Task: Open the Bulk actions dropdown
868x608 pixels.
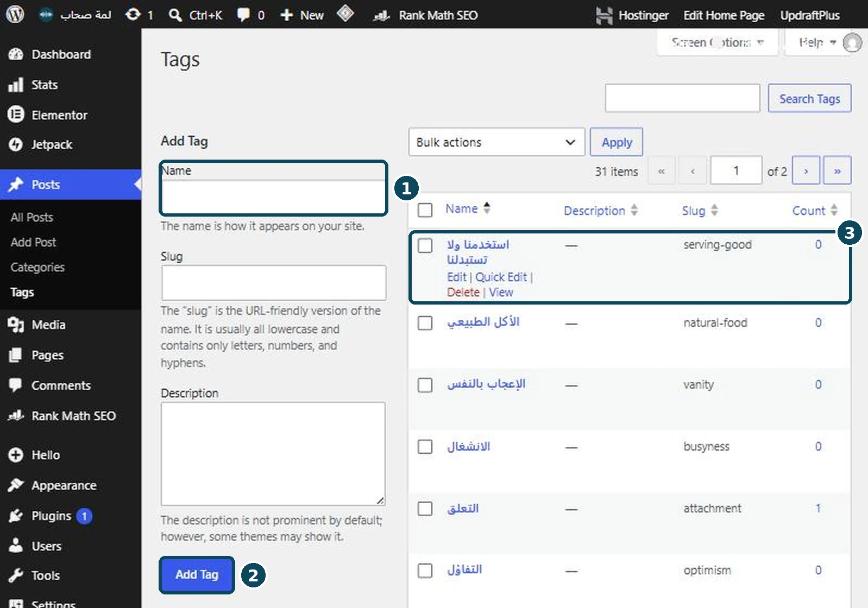Action: [x=496, y=142]
